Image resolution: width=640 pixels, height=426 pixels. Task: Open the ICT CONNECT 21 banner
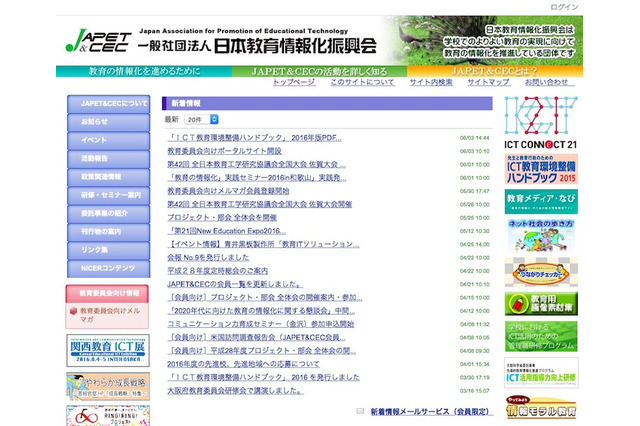[x=541, y=123]
